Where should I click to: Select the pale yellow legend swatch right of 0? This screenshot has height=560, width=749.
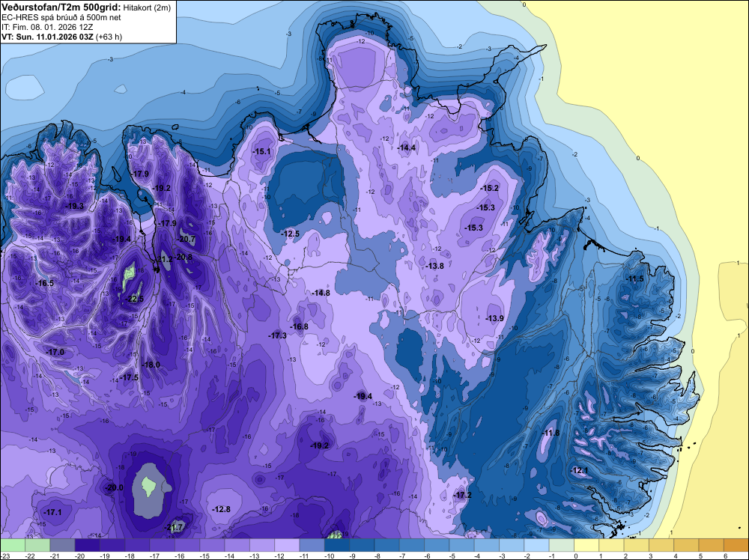click(x=586, y=545)
